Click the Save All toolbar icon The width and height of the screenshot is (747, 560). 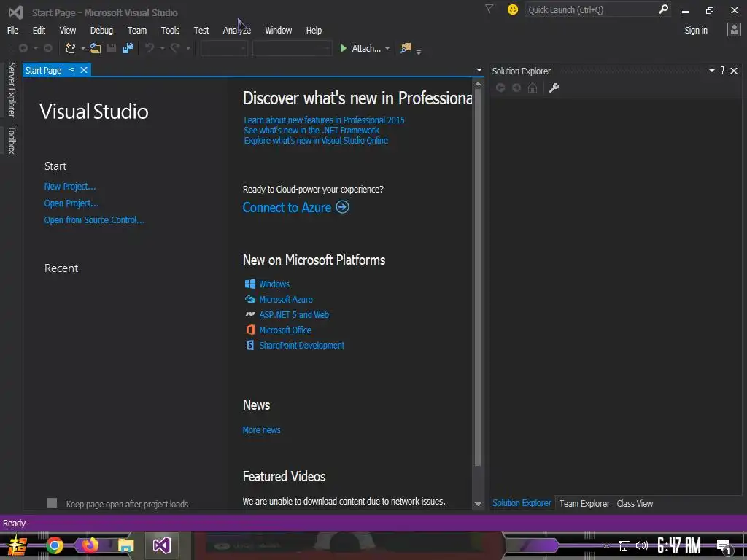click(127, 48)
